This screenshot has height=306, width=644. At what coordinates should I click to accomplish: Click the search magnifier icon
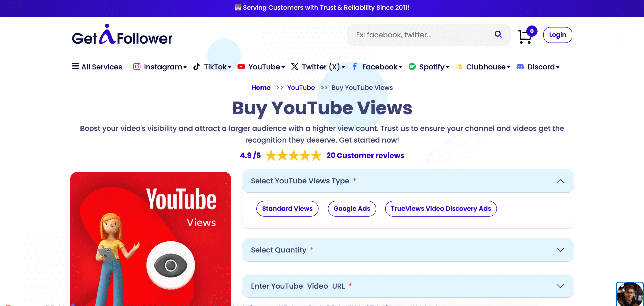pyautogui.click(x=498, y=34)
